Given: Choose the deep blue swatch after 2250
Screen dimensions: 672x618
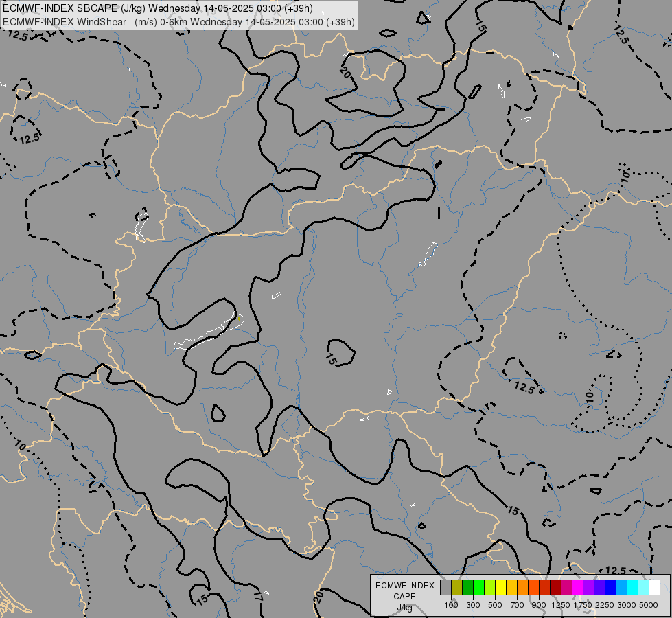Looking at the screenshot, I should pos(610,588).
